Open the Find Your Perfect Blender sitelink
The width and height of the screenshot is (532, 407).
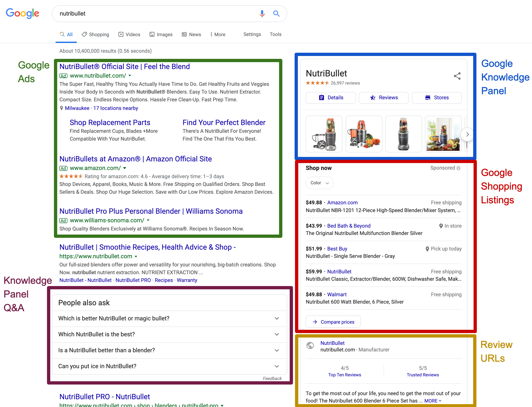pos(224,123)
